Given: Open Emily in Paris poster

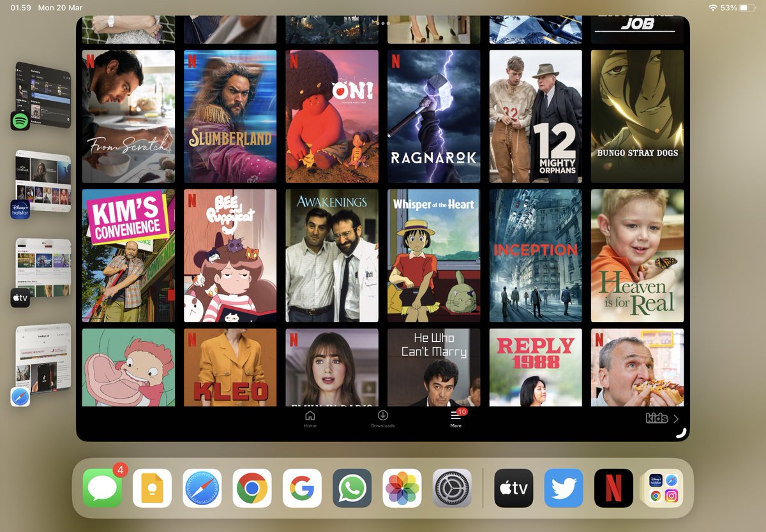Looking at the screenshot, I should (332, 367).
